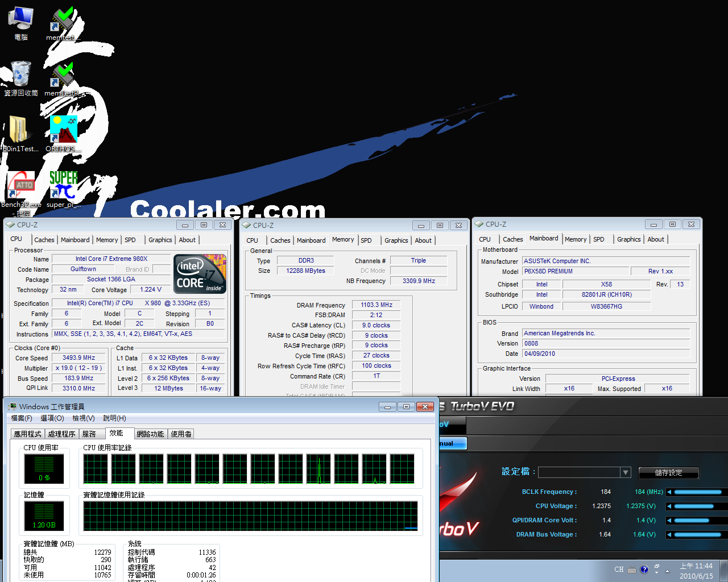Open the 檢視(V) menu in Task Manager
The width and height of the screenshot is (728, 582).
[84, 418]
